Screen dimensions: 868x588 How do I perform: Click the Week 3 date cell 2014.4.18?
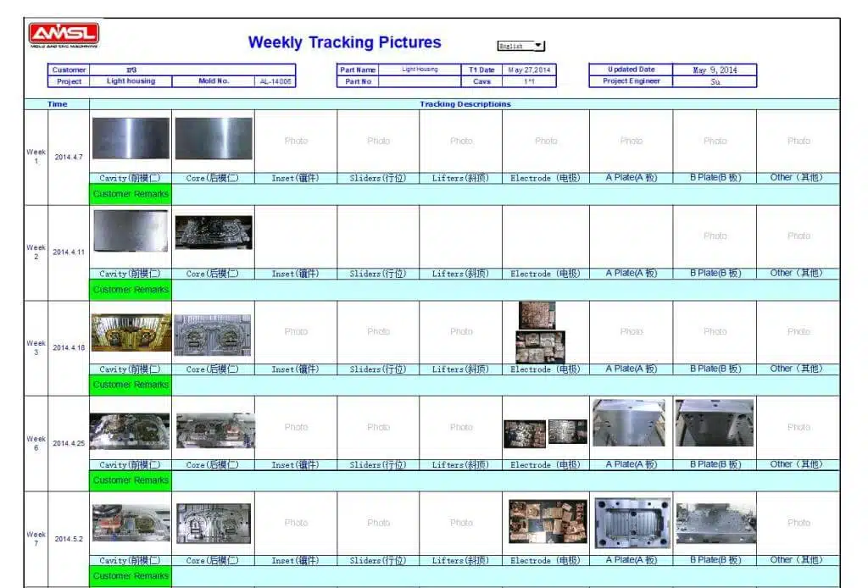[x=69, y=348]
